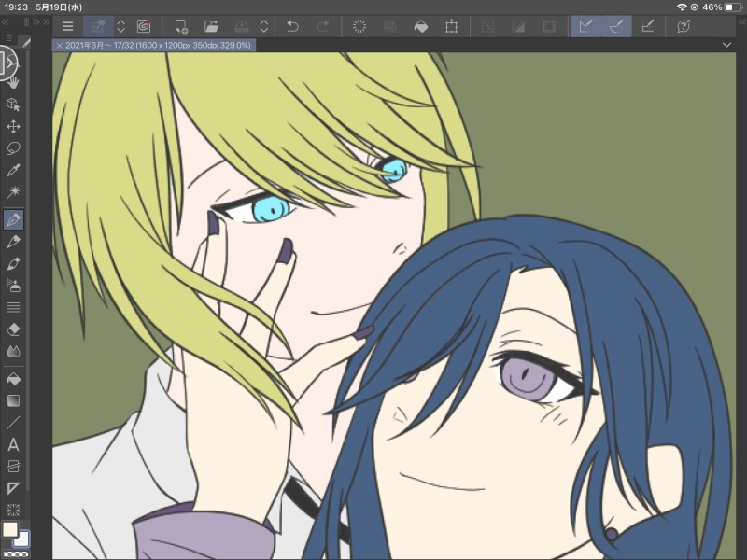This screenshot has height=560, width=747.
Task: Click the Fill paint bucket in command bar
Action: [421, 26]
